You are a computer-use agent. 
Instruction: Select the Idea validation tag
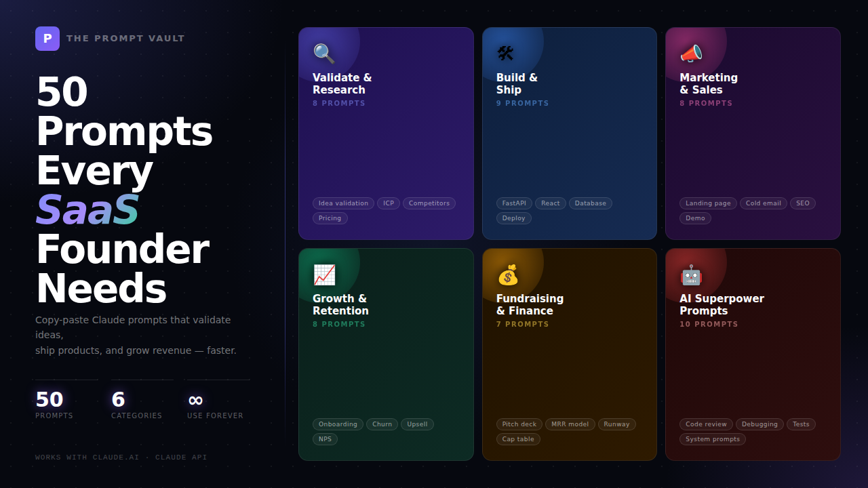(343, 203)
